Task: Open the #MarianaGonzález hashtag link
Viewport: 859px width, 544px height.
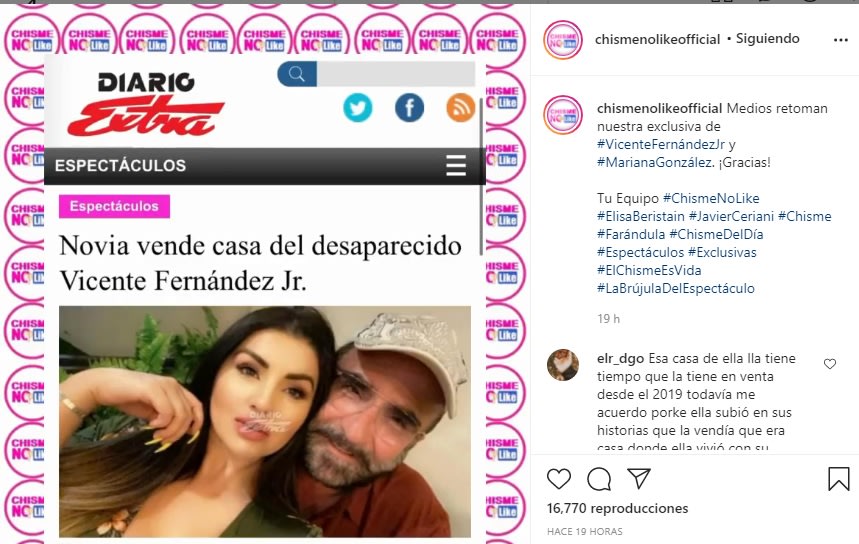Action: 655,163
